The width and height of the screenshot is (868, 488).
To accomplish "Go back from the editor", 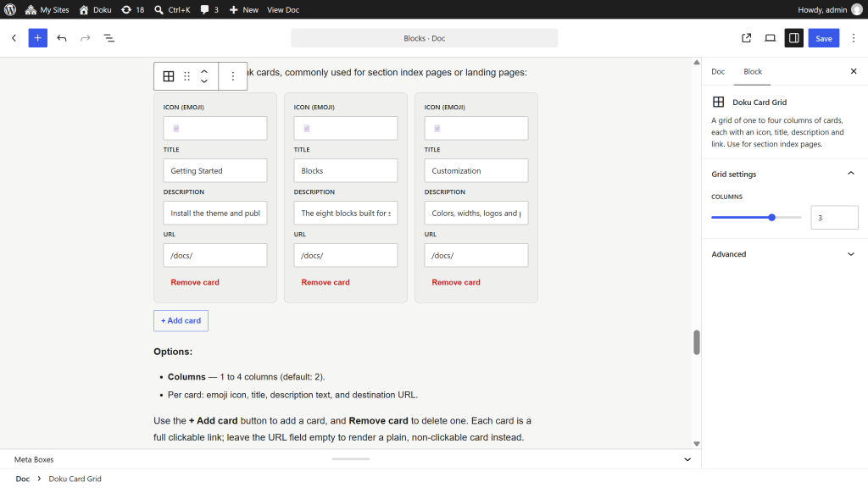I will (14, 38).
